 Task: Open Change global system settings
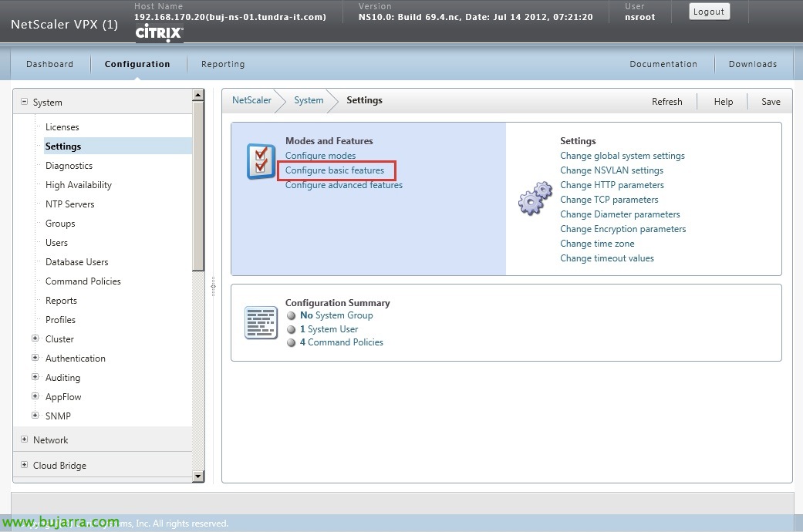click(622, 156)
